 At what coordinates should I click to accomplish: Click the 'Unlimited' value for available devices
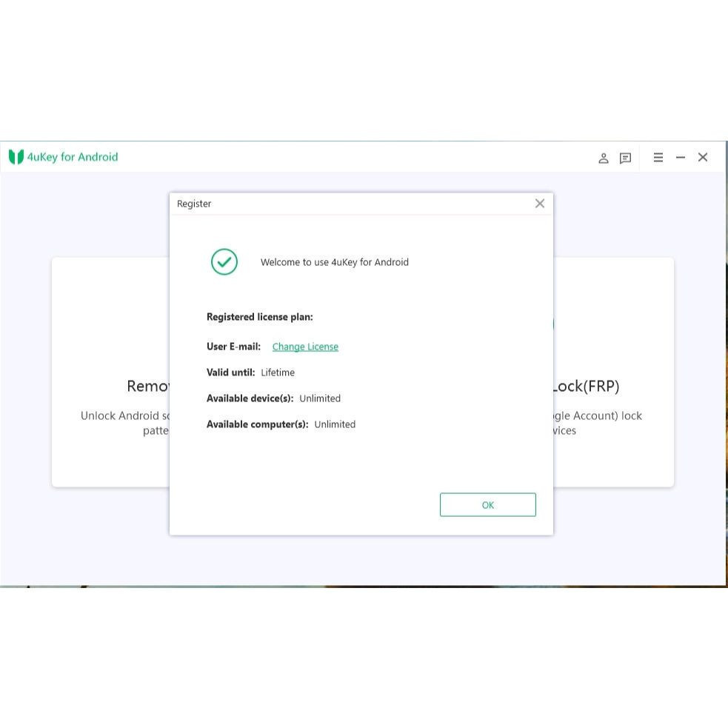pyautogui.click(x=320, y=398)
